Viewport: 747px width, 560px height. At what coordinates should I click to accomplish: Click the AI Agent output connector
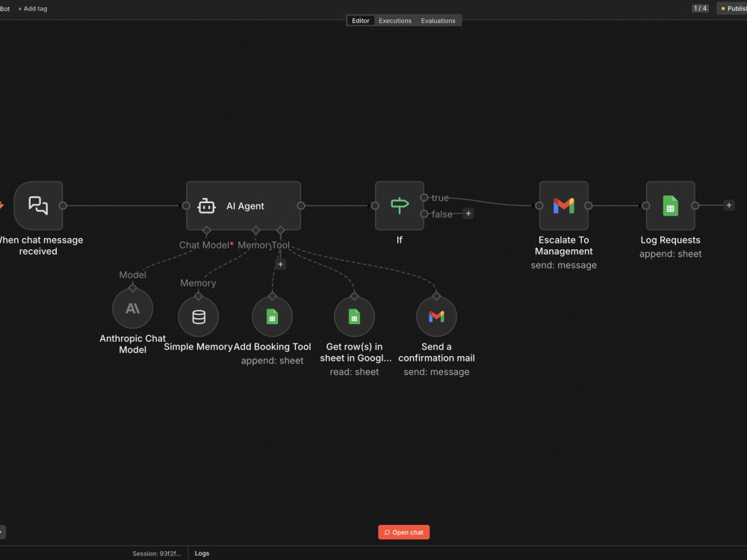tap(301, 206)
